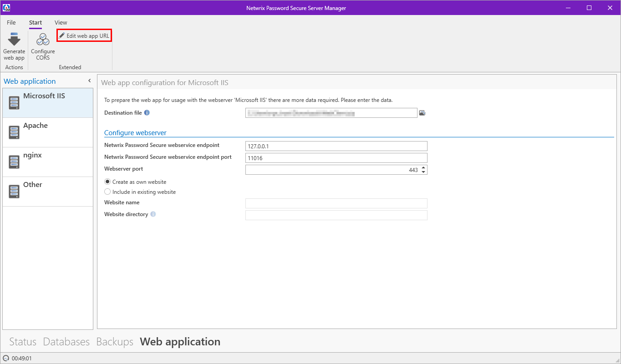This screenshot has width=621, height=364.
Task: Click the Website name input field
Action: pos(336,203)
